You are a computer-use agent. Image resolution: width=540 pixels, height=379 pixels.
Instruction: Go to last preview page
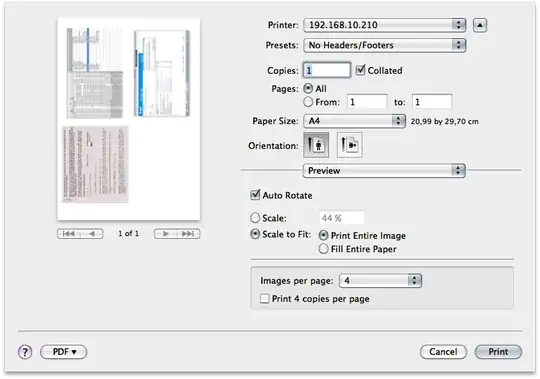click(x=188, y=234)
